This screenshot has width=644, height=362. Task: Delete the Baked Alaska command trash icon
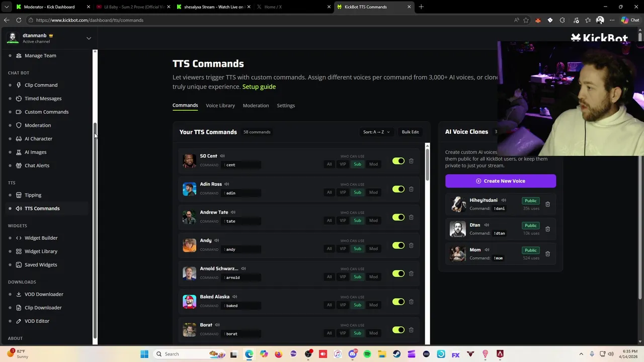[411, 302]
